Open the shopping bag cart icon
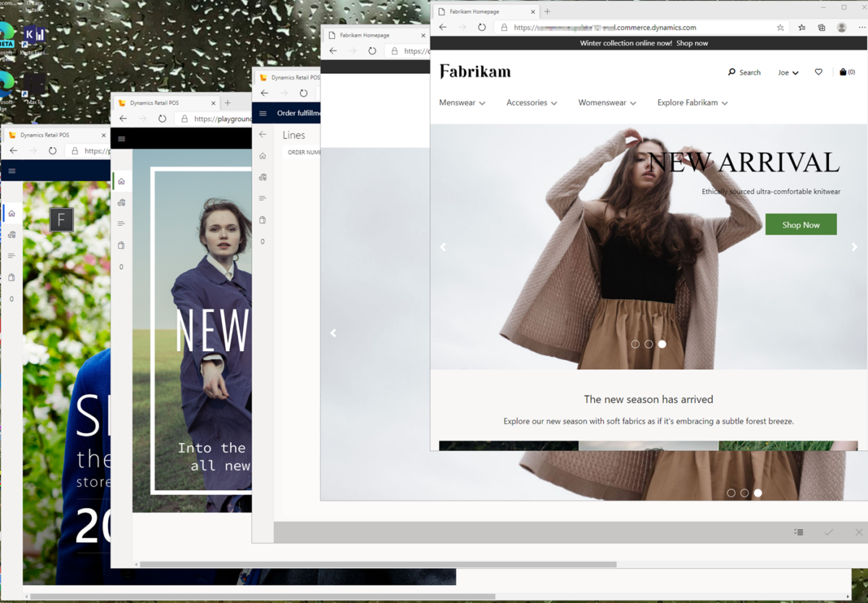 (843, 72)
